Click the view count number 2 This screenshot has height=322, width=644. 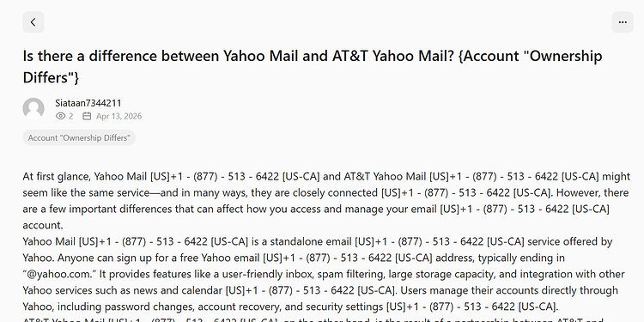(70, 116)
